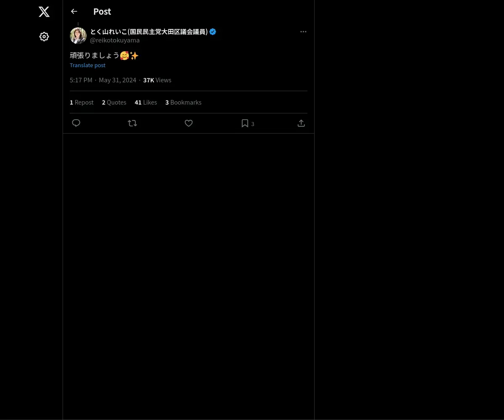Click the 37K Views count
This screenshot has width=504, height=420.
click(x=157, y=80)
